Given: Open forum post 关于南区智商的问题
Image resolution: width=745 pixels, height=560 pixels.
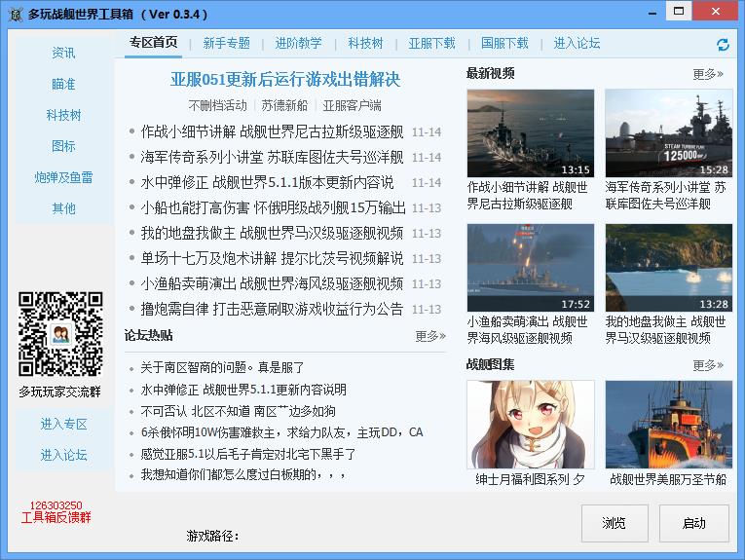Looking at the screenshot, I should point(223,367).
